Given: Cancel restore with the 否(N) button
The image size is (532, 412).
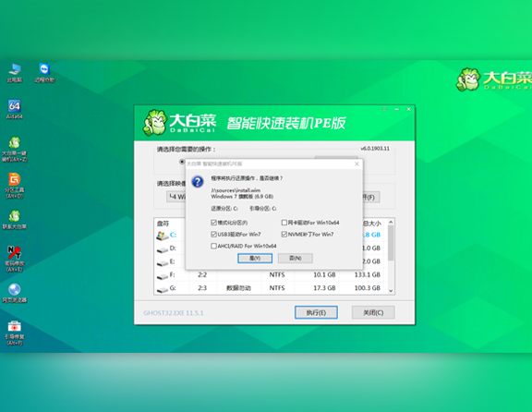Looking at the screenshot, I should pyautogui.click(x=296, y=259).
